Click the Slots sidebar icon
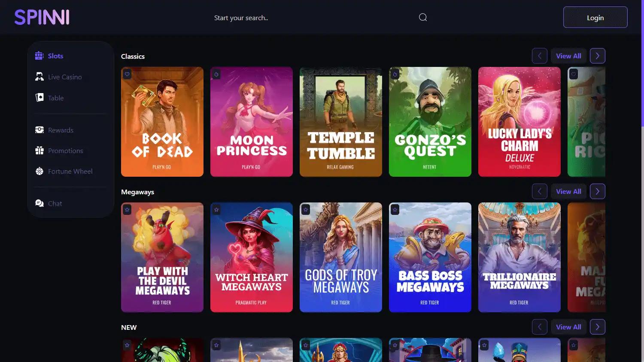644x362 pixels. click(x=39, y=56)
